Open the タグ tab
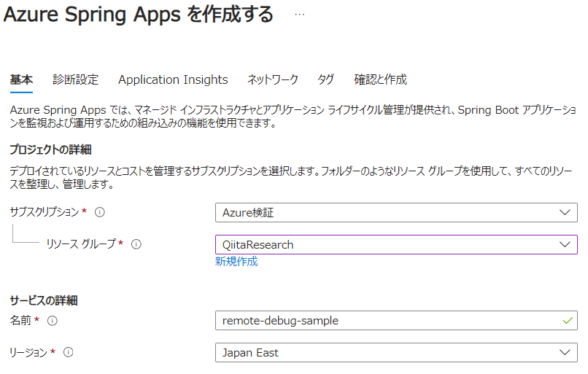The width and height of the screenshot is (588, 374). 325,79
